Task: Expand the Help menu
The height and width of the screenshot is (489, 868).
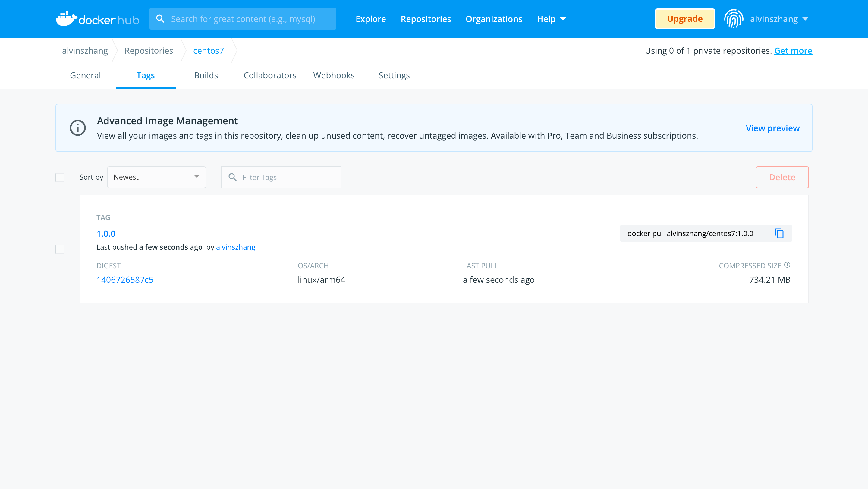Action: (x=551, y=19)
